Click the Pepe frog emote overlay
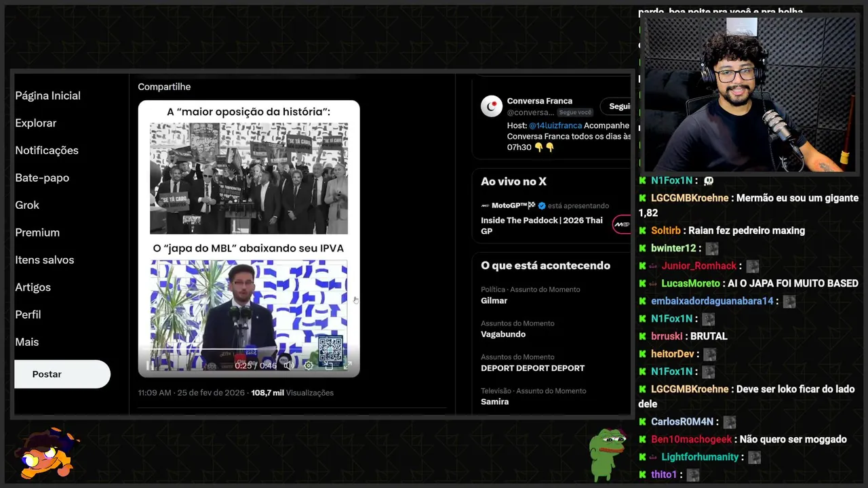Viewport: 868px width, 488px height. [606, 454]
